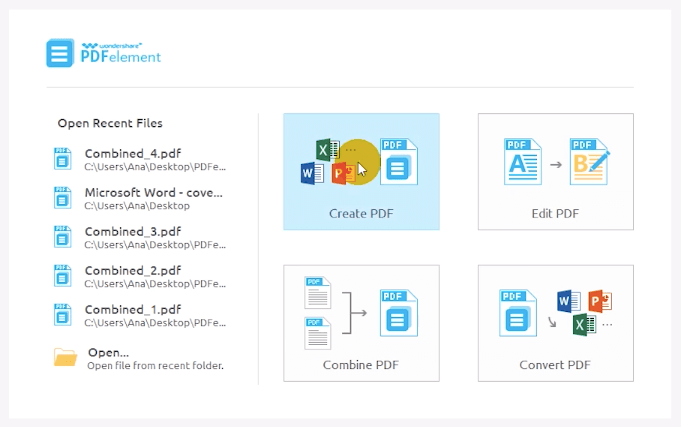Click the Open... text to browse files
Screen dimensions: 681x427
pos(108,352)
